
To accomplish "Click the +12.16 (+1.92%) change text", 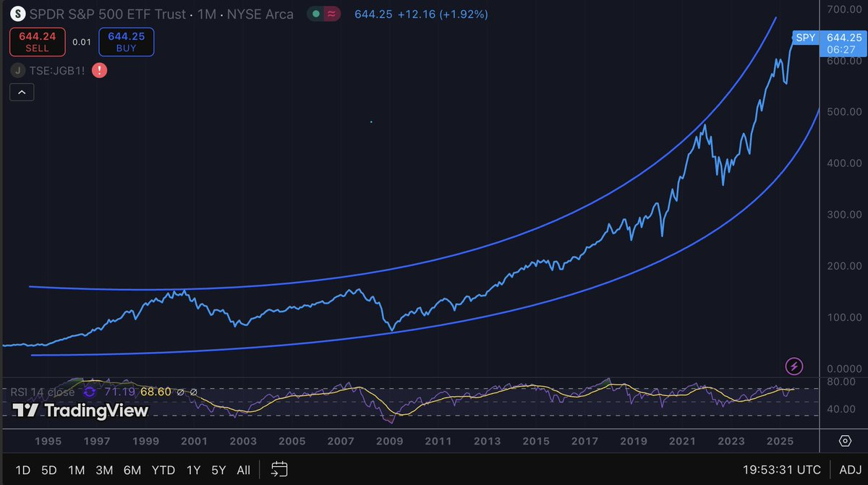I will click(x=442, y=14).
